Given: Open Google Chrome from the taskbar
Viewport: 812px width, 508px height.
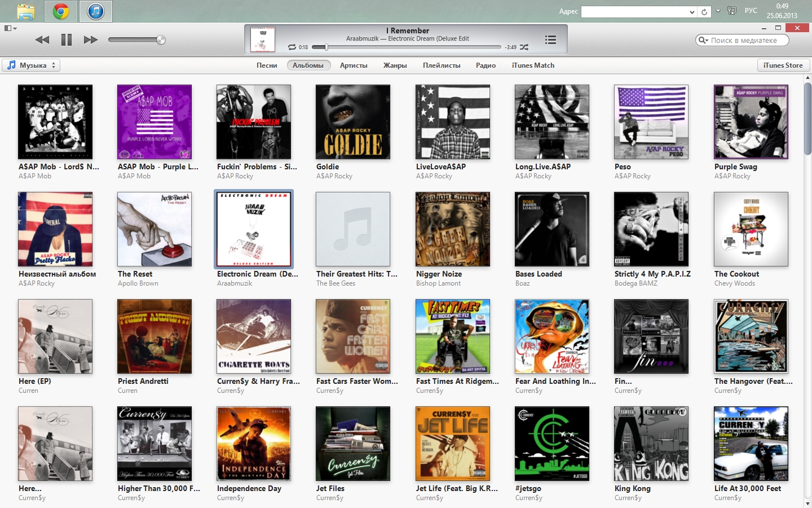Looking at the screenshot, I should point(61,11).
